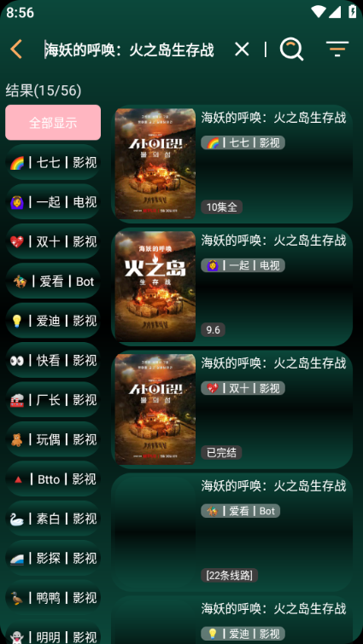Screen dimensions: 363x644
Task: Choose 双十影视 source in sidebar
Action: coord(53,241)
